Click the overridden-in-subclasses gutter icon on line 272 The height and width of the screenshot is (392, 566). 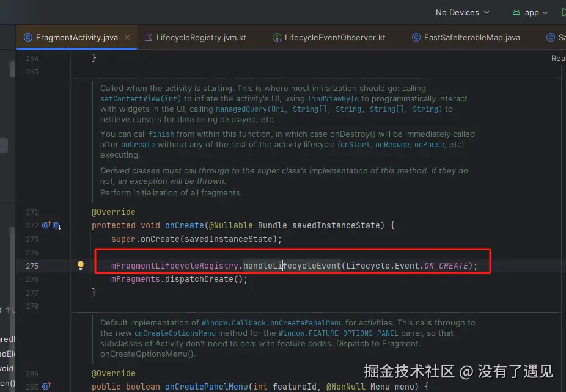click(x=57, y=226)
